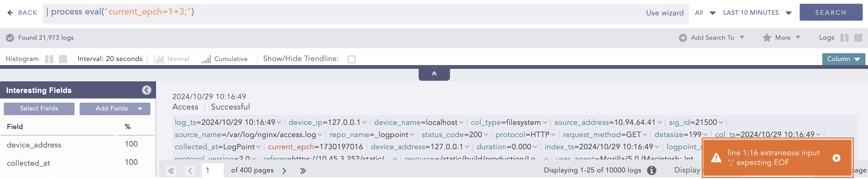868x179 pixels.
Task: Enable the Show/Hide Trendline checkbox
Action: pos(352,59)
